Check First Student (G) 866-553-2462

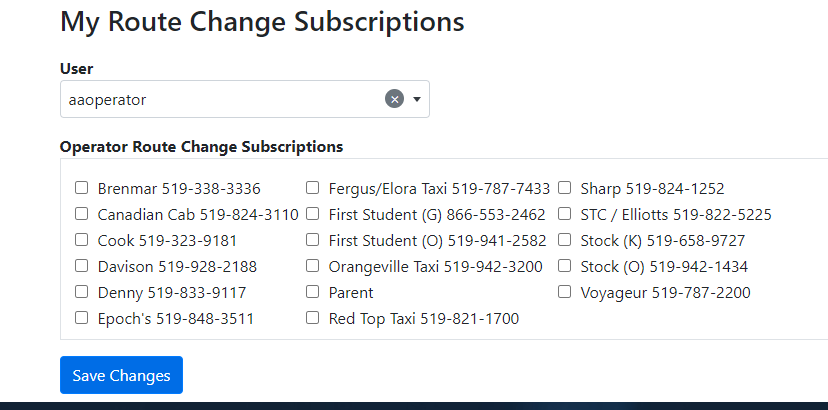pyautogui.click(x=313, y=214)
